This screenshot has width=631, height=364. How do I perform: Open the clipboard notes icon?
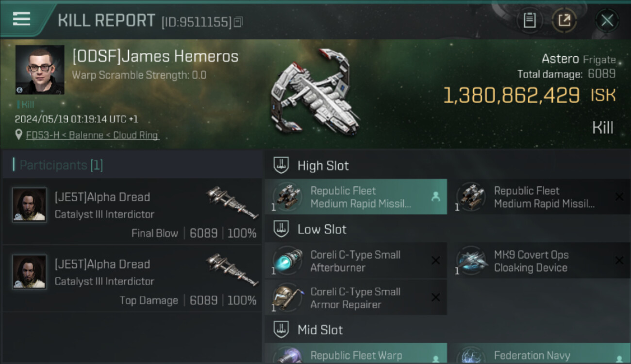(x=530, y=20)
